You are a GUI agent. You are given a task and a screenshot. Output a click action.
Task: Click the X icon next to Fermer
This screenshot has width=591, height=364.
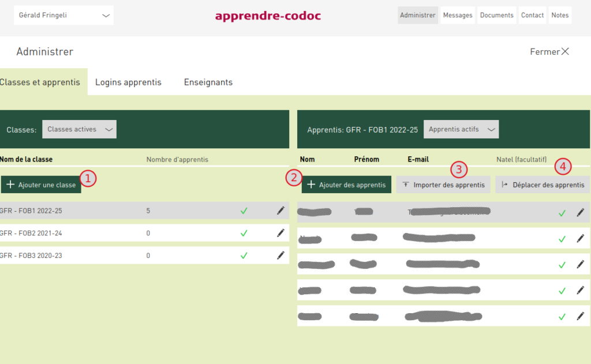pyautogui.click(x=565, y=52)
